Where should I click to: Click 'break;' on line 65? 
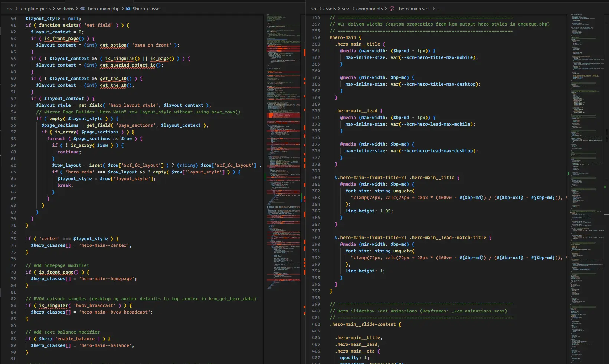pos(65,185)
